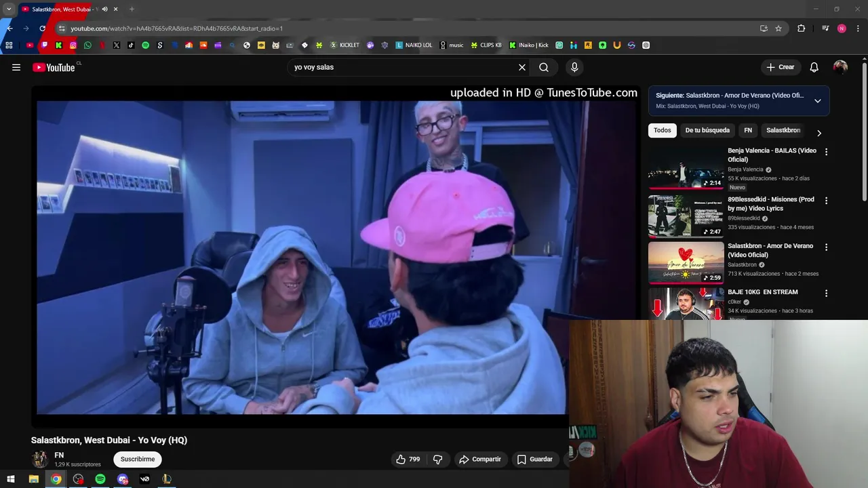Open the music bookmark
Viewport: 868px width, 488px height.
click(452, 45)
